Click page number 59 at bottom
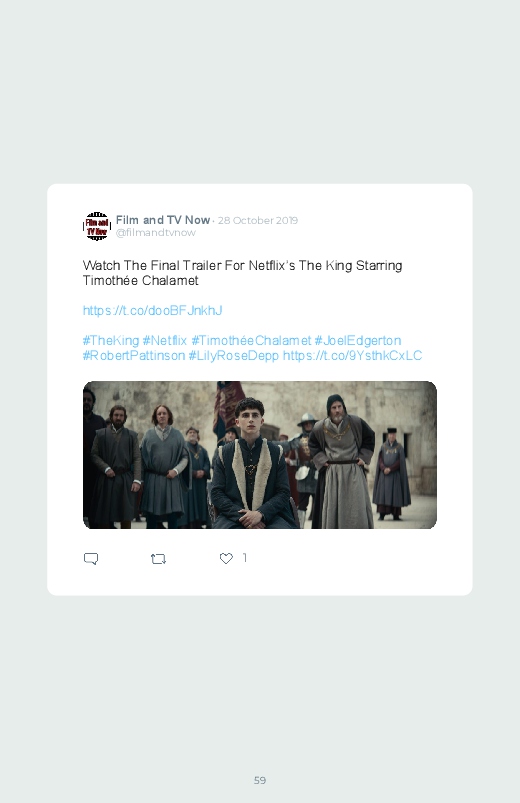The image size is (520, 803). tap(260, 780)
